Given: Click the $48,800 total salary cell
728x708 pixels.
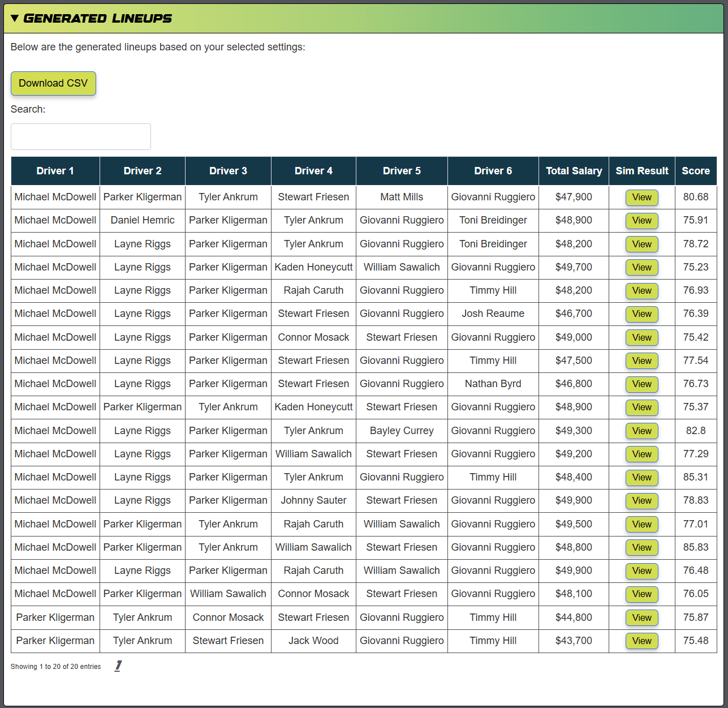Looking at the screenshot, I should click(574, 547).
